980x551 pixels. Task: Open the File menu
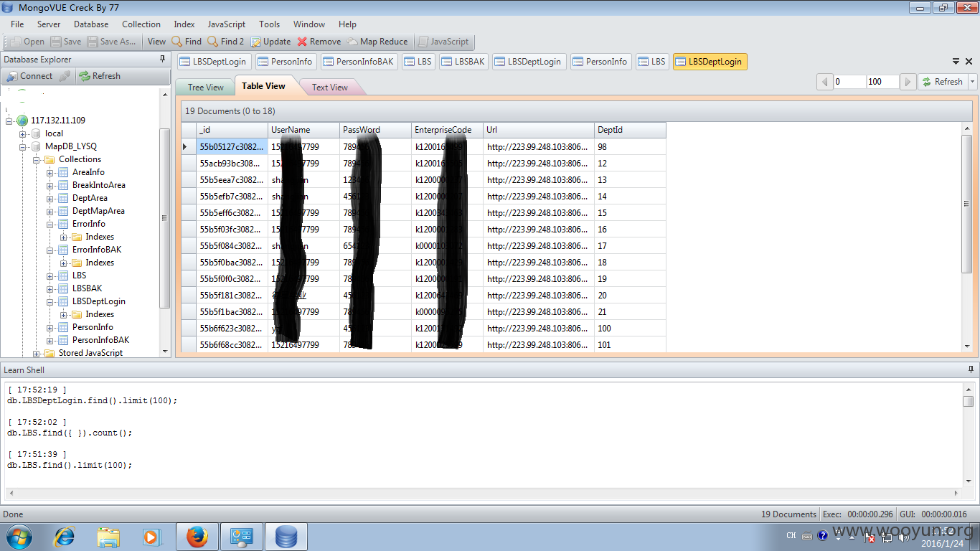tap(17, 24)
